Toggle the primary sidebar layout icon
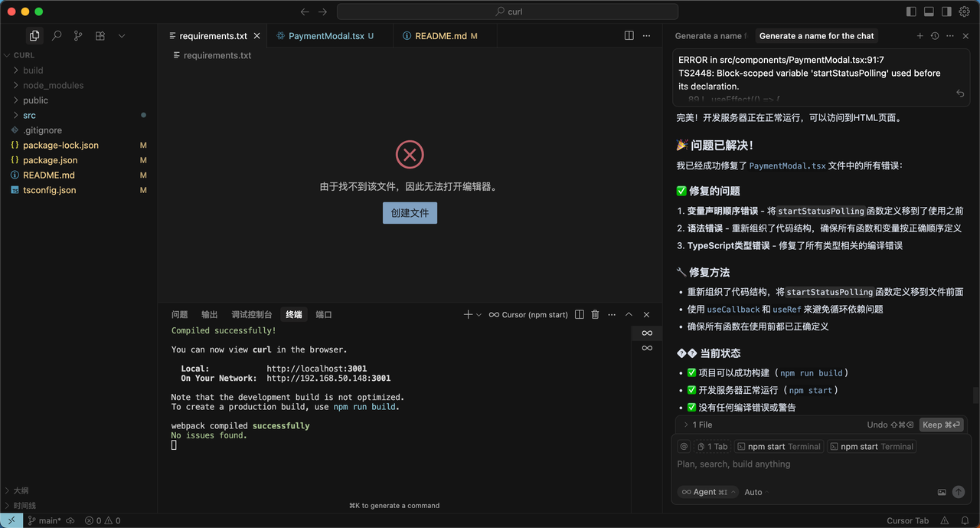 911,11
